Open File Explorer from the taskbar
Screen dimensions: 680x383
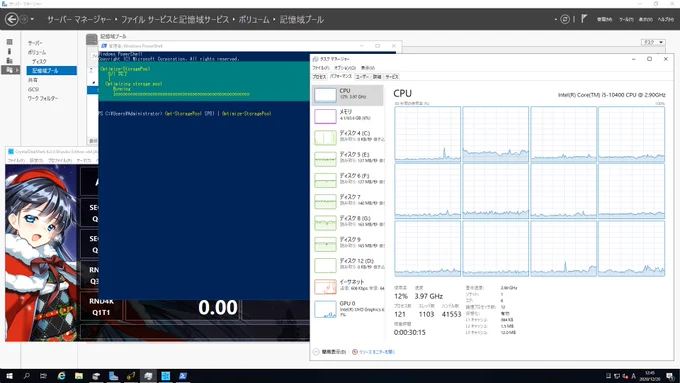pyautogui.click(x=79, y=376)
